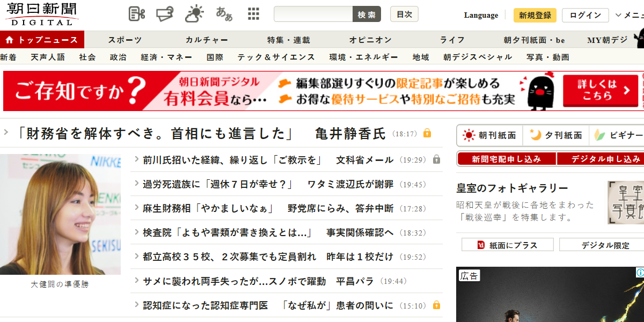The width and height of the screenshot is (644, 322).
Task: Click the あぁ font size icon
Action: [x=224, y=14]
